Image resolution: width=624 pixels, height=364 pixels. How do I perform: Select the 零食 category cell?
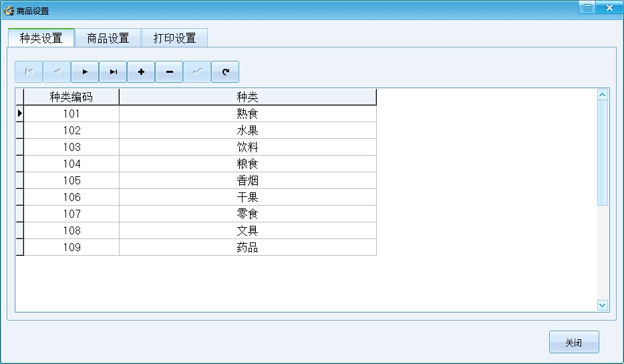(x=248, y=214)
